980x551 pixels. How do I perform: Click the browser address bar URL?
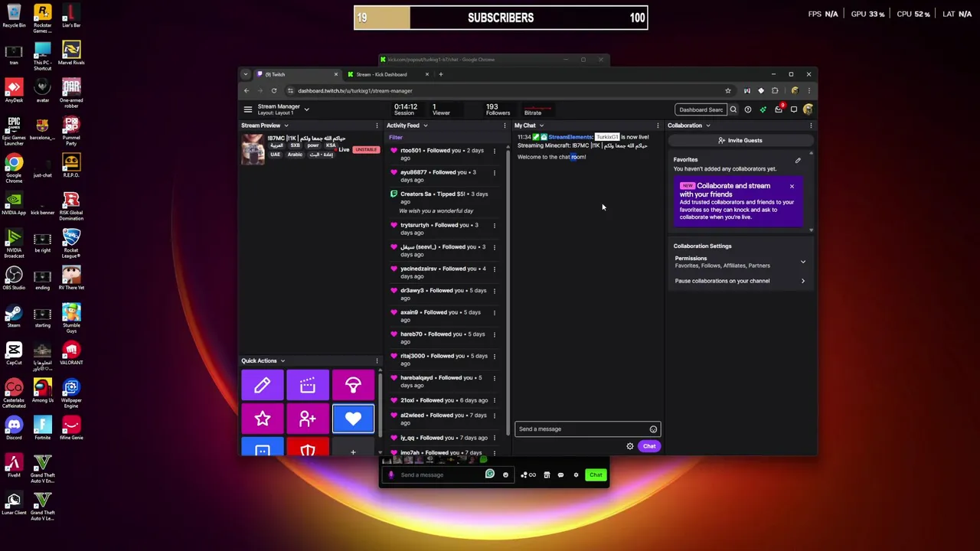click(x=355, y=90)
